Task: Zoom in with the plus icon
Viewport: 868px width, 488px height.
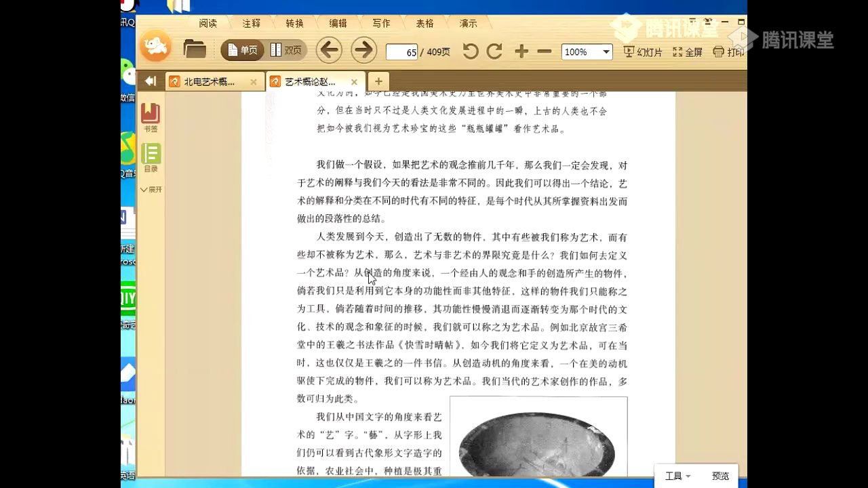Action: [521, 52]
